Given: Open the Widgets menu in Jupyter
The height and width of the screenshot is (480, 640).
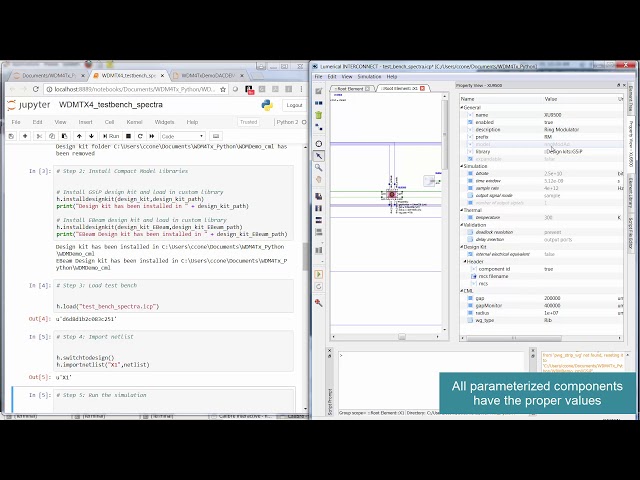Looking at the screenshot, I should (x=164, y=122).
